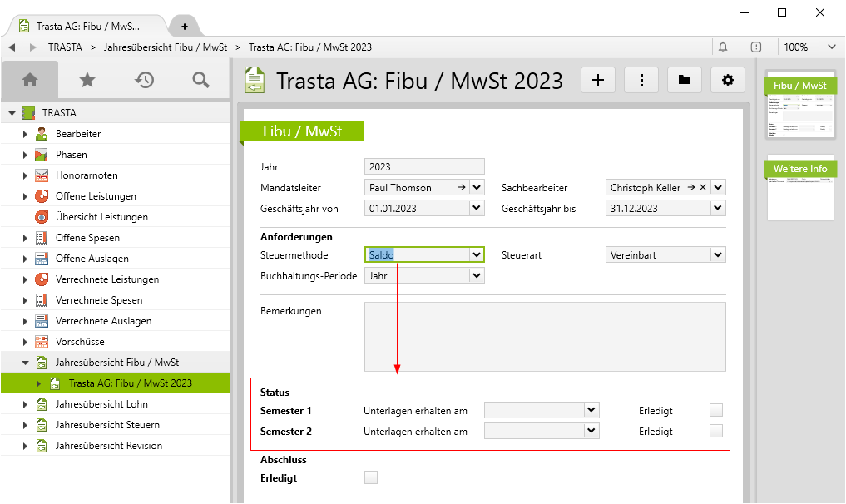Tick the Semester 1 Erledigt checkbox
This screenshot has height=504, width=846.
[715, 410]
